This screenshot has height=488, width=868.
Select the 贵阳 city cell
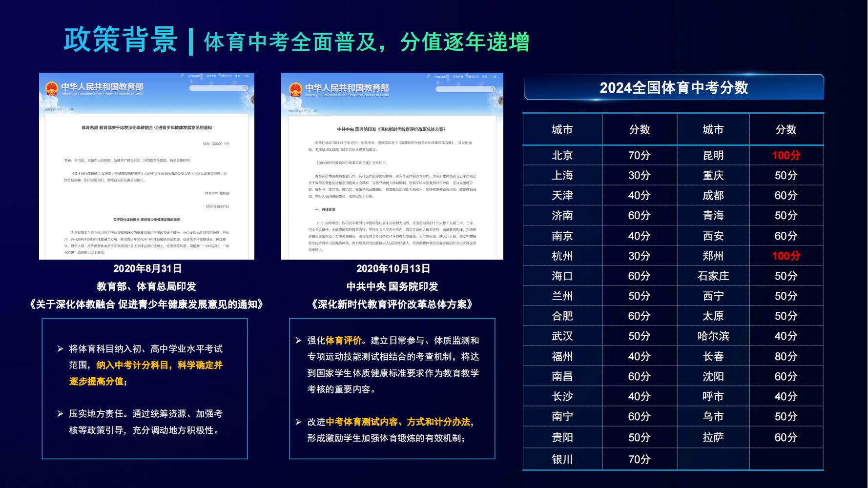(x=562, y=437)
